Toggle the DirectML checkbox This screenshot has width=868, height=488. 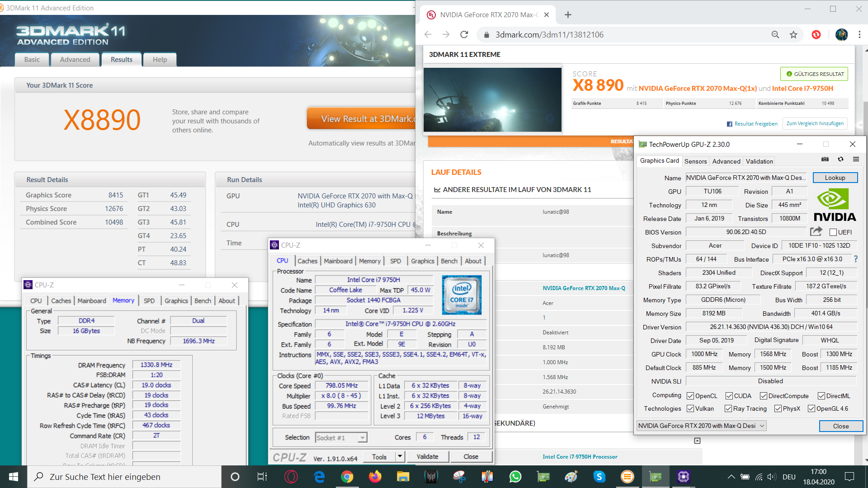[x=821, y=396]
